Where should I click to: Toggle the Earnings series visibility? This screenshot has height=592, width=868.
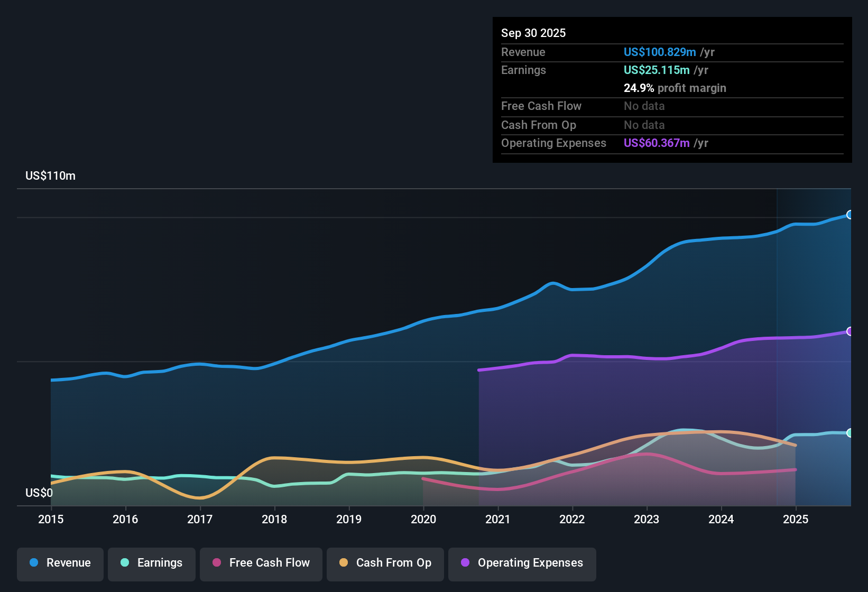click(x=152, y=563)
